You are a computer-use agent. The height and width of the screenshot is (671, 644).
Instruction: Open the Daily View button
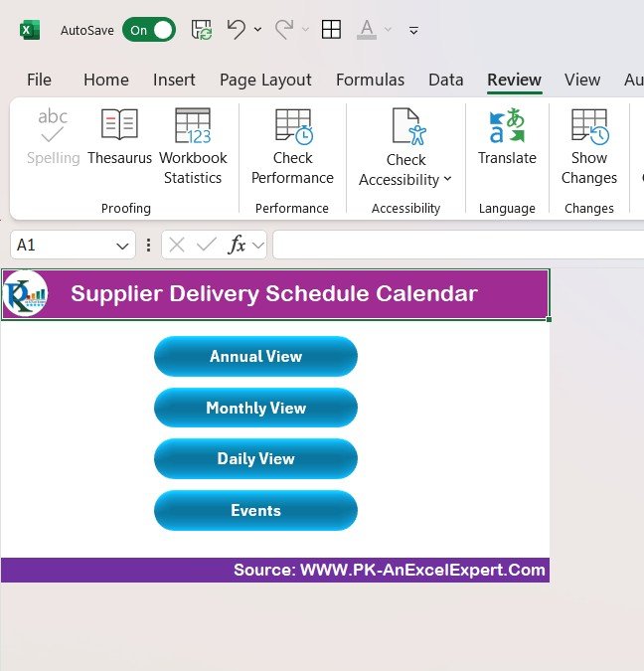pos(255,458)
